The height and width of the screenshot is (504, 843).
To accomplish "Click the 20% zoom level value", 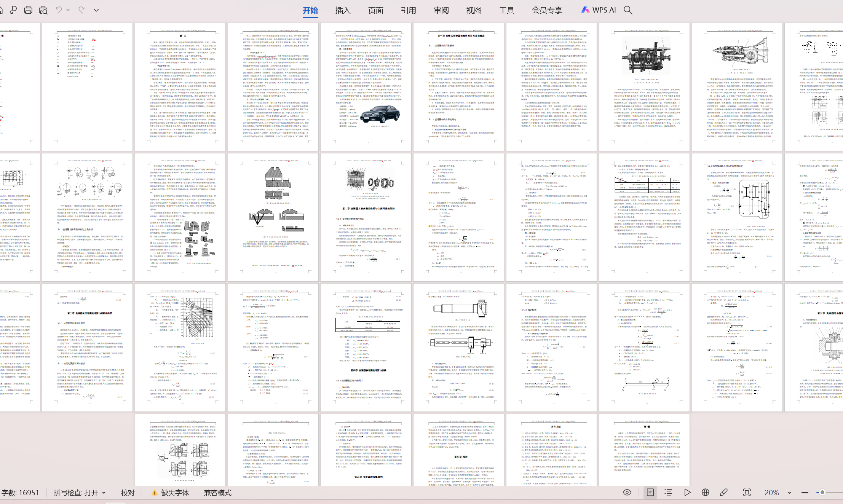I will tap(771, 493).
